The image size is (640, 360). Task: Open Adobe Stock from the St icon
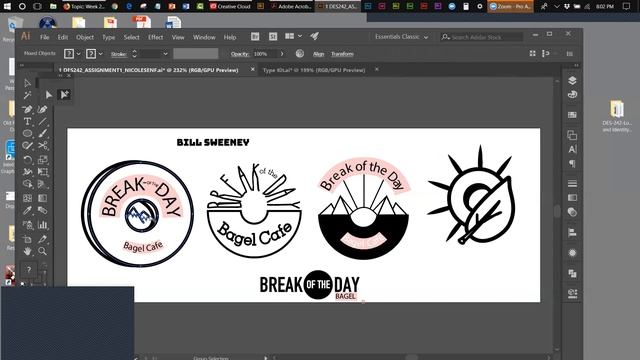click(x=273, y=37)
